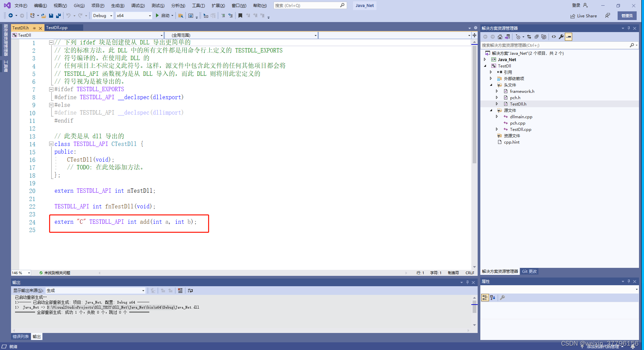Screen dimensions: 644x350
Task: Comment out selected lines toolbar icon
Action: click(x=223, y=16)
